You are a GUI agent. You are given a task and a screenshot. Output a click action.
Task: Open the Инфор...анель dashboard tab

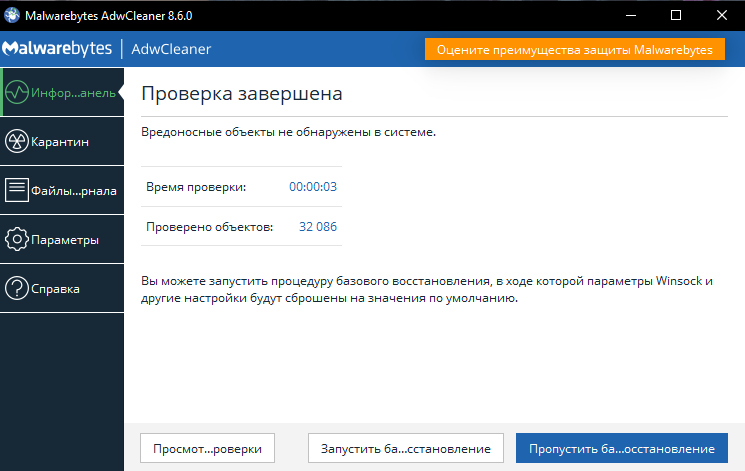(x=62, y=92)
